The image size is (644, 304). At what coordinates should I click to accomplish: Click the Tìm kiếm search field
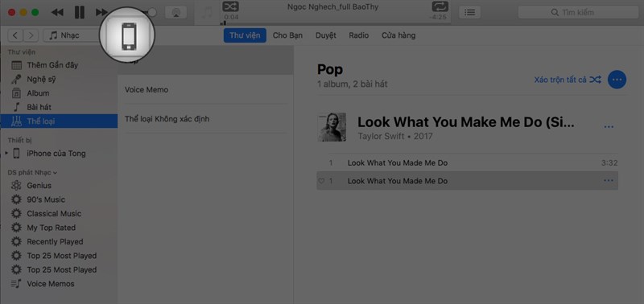pyautogui.click(x=577, y=12)
